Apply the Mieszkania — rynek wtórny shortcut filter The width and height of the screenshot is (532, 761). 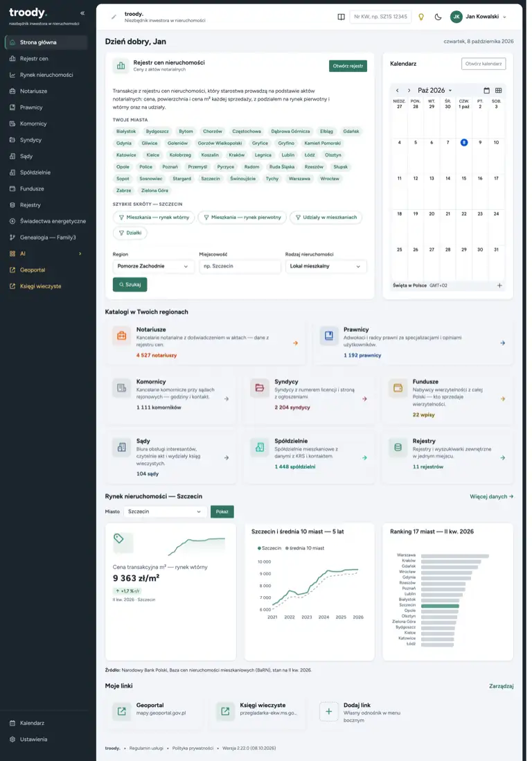pyautogui.click(x=154, y=218)
